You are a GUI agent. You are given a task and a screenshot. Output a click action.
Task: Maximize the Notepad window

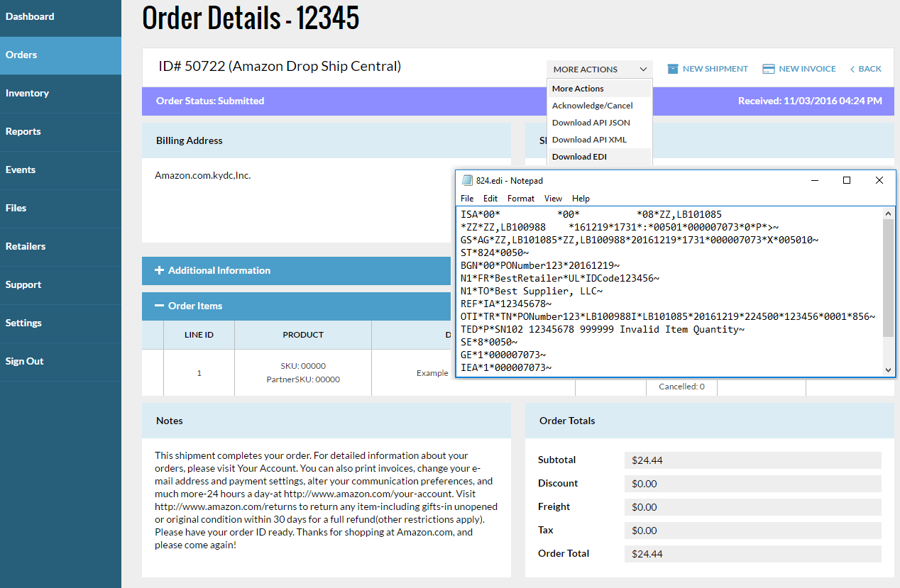click(x=847, y=180)
